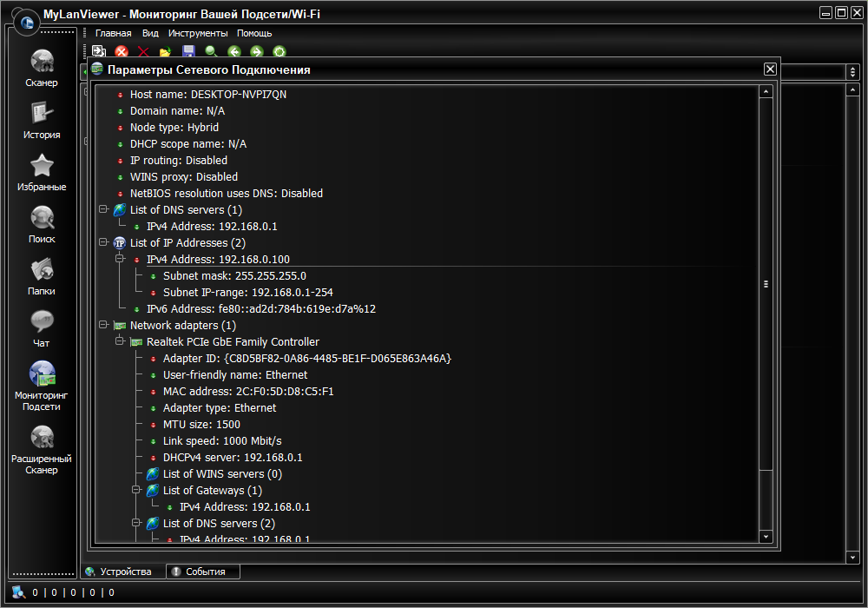Viewport: 868px width, 608px height.
Task: Select the User-friendly name: Ethernet row
Action: 235,375
